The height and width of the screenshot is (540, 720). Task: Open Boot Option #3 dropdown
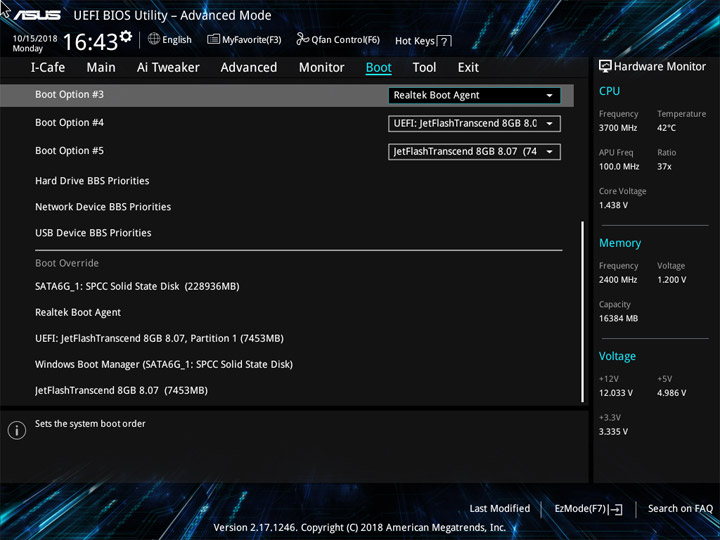[x=474, y=96]
